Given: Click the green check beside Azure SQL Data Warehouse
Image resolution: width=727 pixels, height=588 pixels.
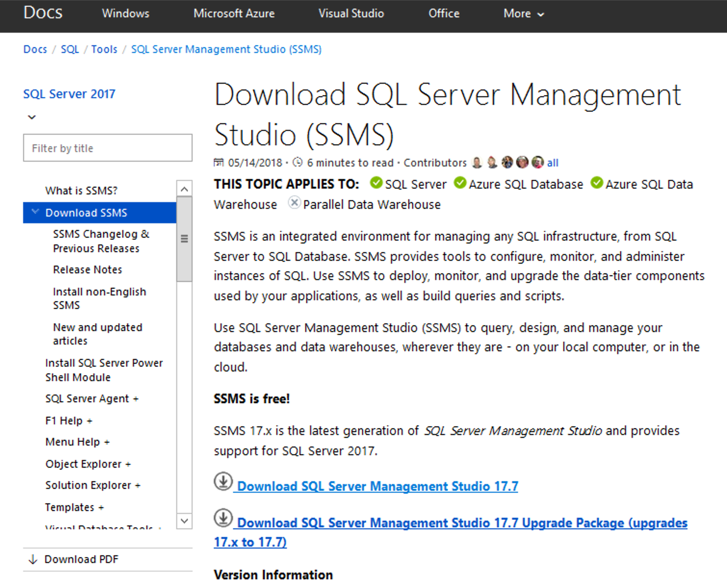Looking at the screenshot, I should tap(597, 183).
